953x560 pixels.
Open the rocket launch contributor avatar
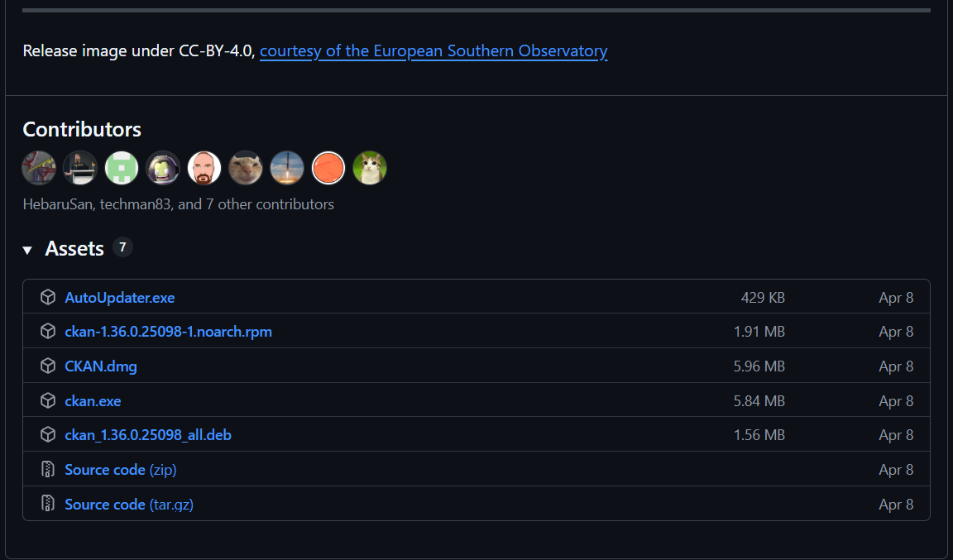(287, 168)
